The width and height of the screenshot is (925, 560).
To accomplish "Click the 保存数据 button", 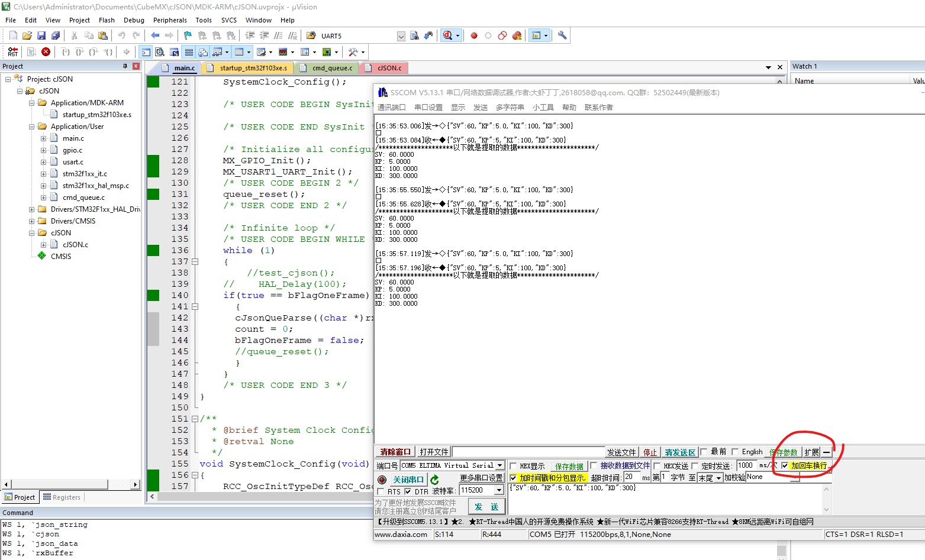I will 569,466.
